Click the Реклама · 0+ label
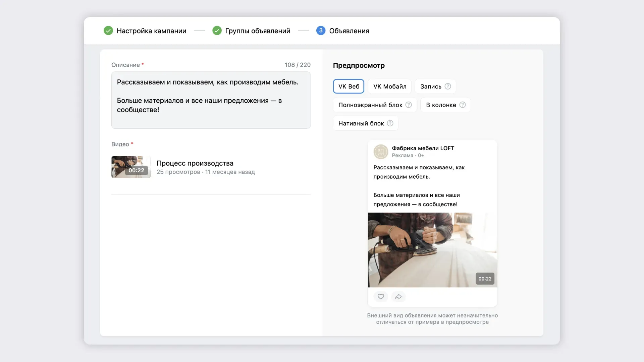This screenshot has height=362, width=644. coord(408,156)
